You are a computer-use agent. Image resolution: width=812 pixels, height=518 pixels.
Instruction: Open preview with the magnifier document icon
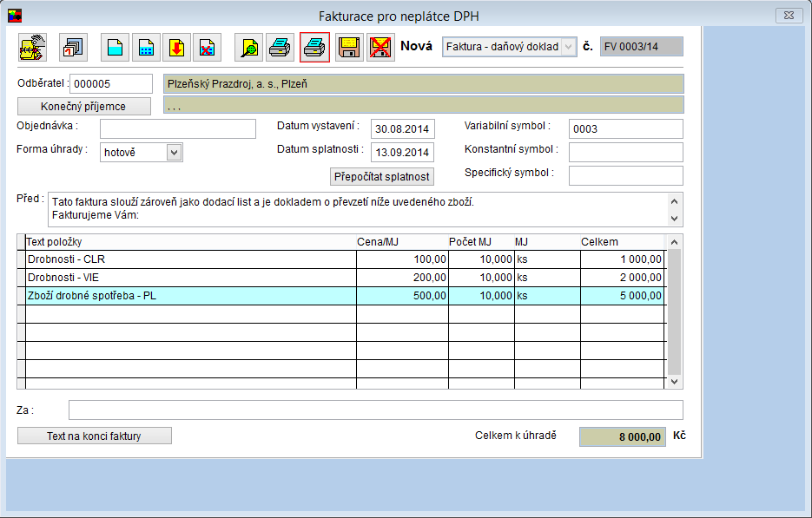point(248,48)
